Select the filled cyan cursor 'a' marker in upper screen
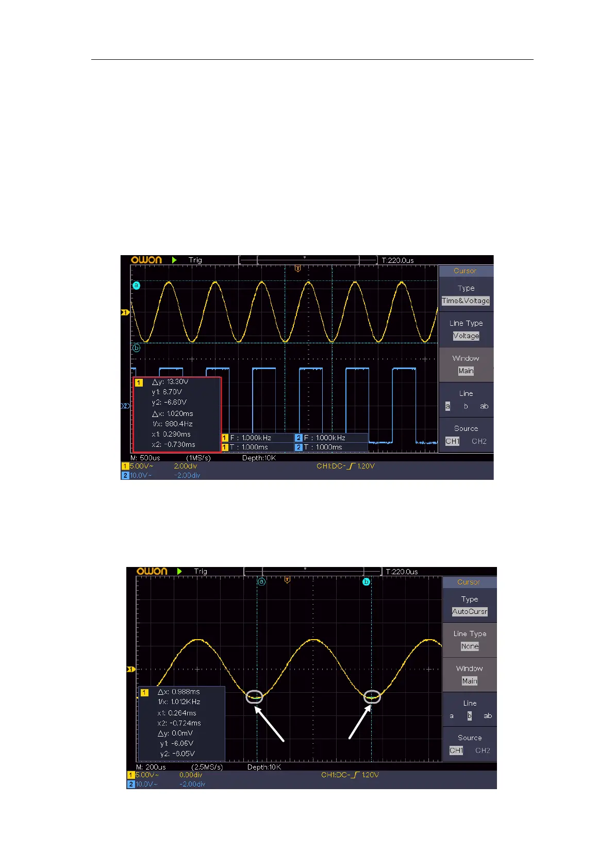 tap(136, 285)
